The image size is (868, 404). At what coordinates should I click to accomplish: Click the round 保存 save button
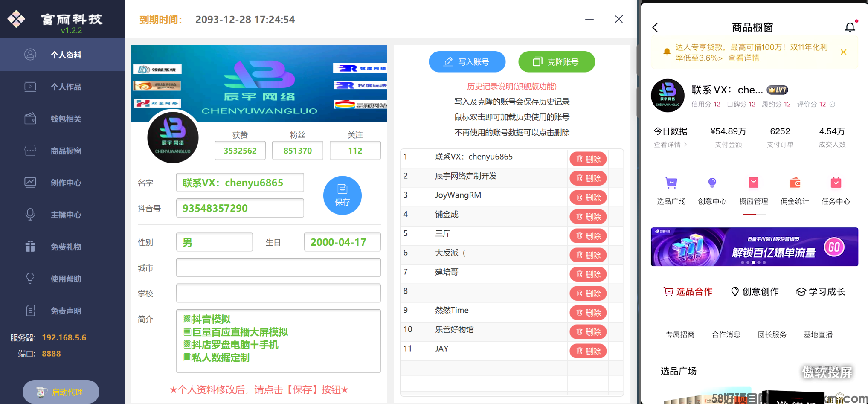coord(343,195)
